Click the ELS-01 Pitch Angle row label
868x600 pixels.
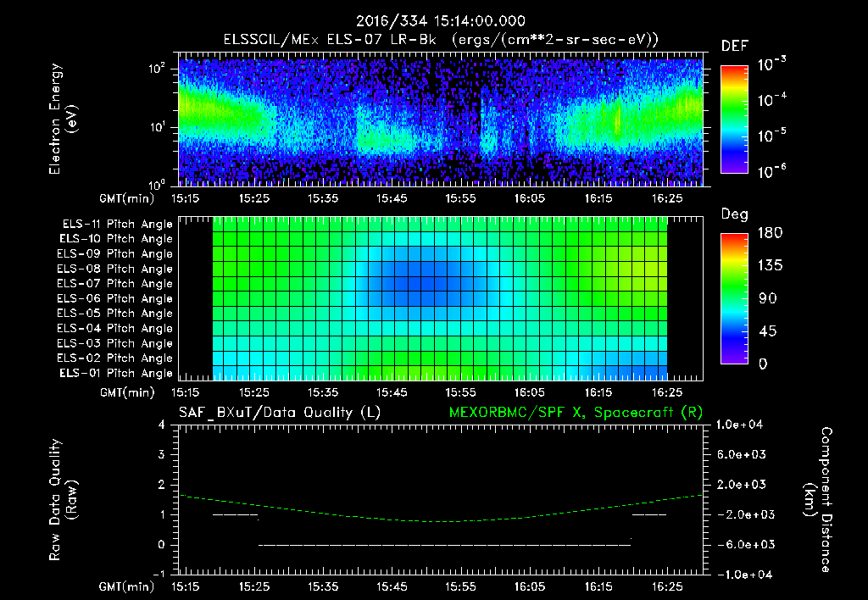[116, 373]
